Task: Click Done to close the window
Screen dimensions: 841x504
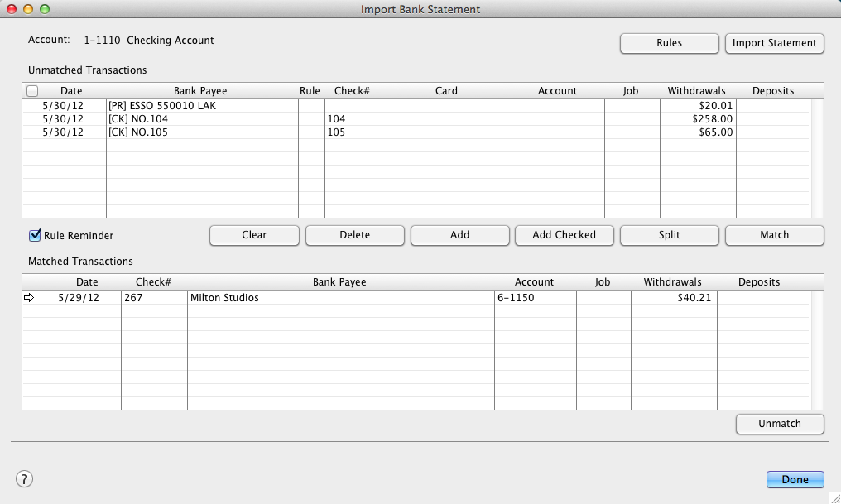Action: point(795,479)
